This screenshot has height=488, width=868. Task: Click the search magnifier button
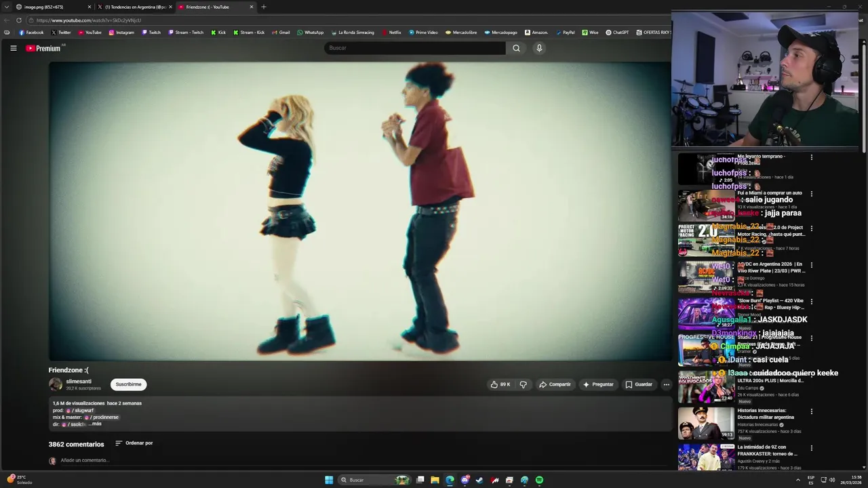(516, 48)
